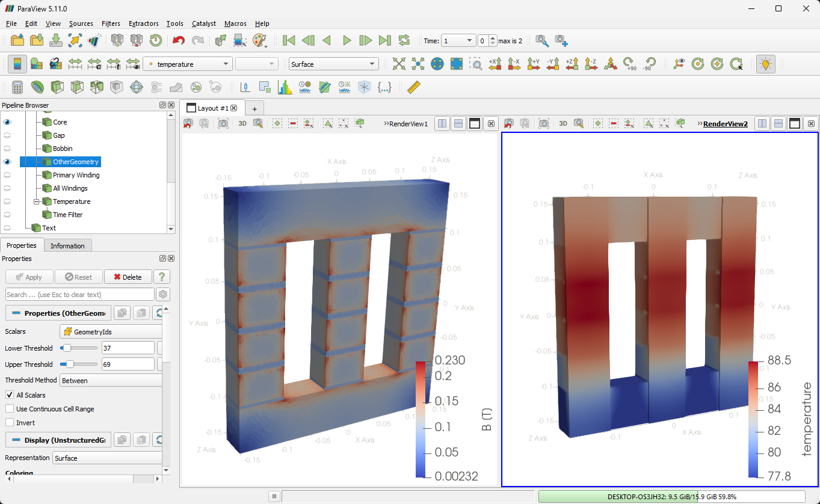Check the Invert checkbox
This screenshot has width=820, height=504.
10,423
